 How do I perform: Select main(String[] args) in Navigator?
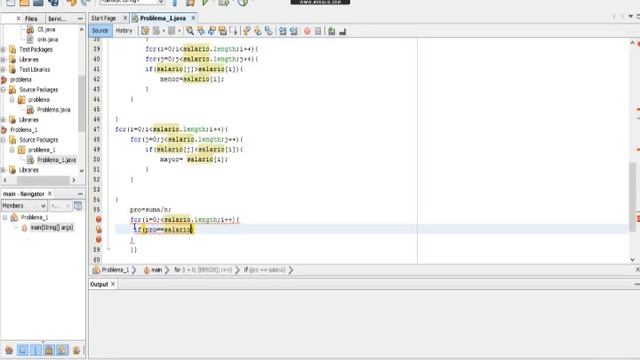pyautogui.click(x=51, y=227)
